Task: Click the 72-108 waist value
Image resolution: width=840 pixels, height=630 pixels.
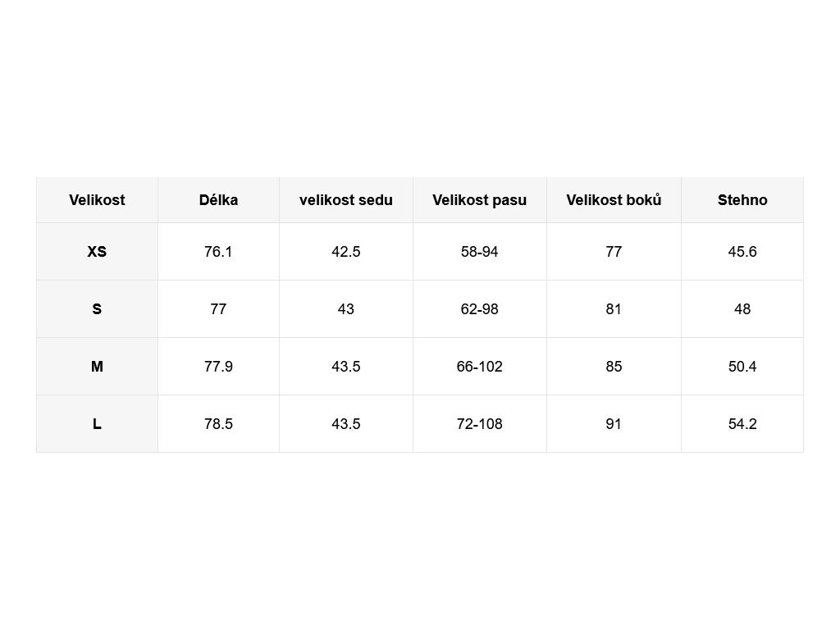Action: click(479, 424)
